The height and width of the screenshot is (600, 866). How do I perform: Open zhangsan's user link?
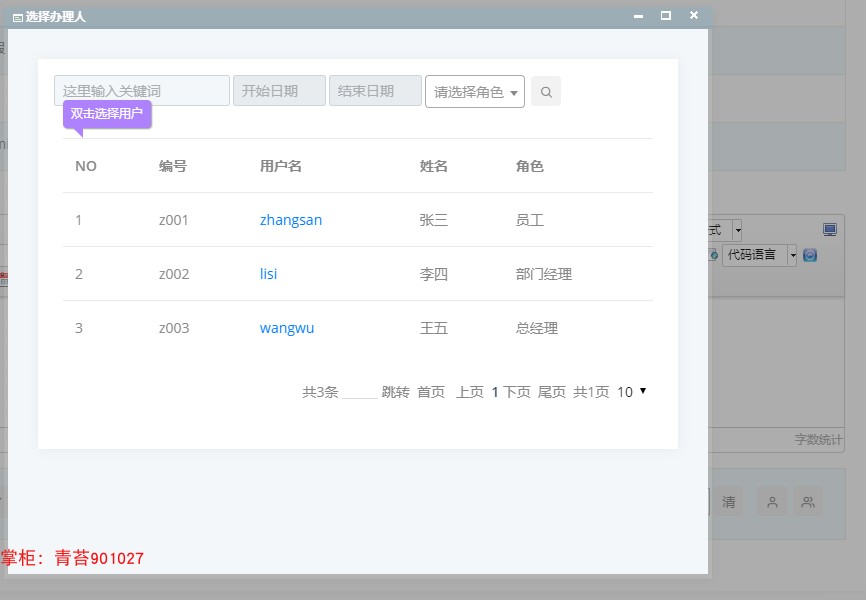(x=290, y=220)
